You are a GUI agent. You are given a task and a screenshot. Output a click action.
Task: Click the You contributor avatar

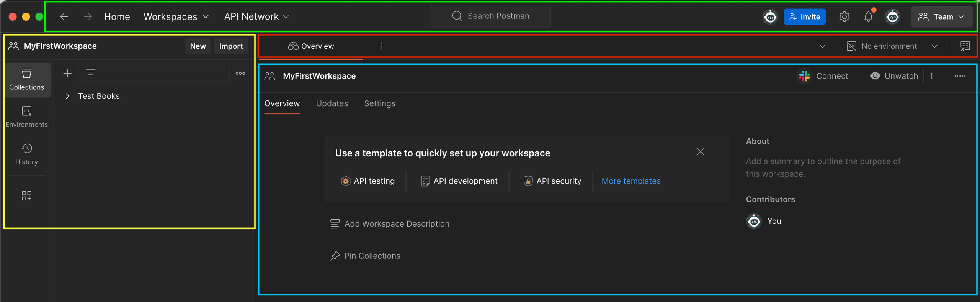click(x=754, y=221)
